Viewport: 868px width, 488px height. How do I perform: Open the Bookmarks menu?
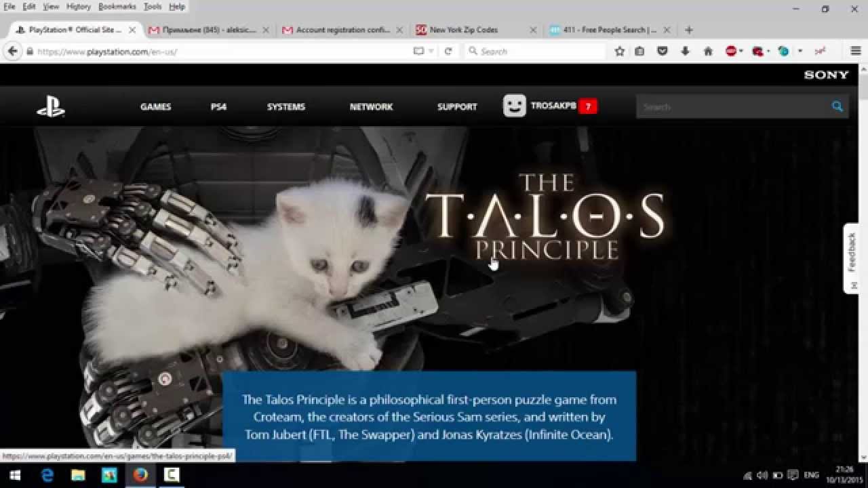click(x=117, y=6)
